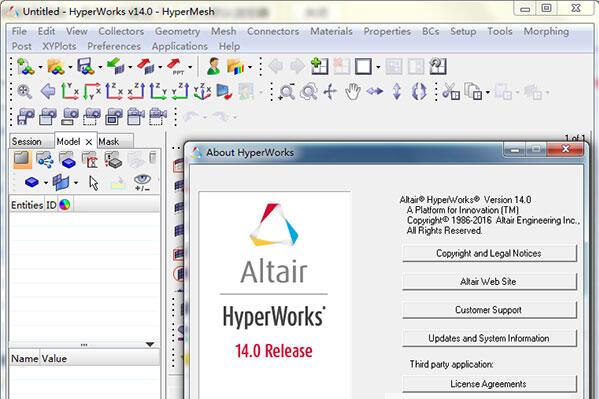Click the Synchronize Windows icon with circular arrow
Viewport: 599px width, 399px height.
click(x=438, y=66)
